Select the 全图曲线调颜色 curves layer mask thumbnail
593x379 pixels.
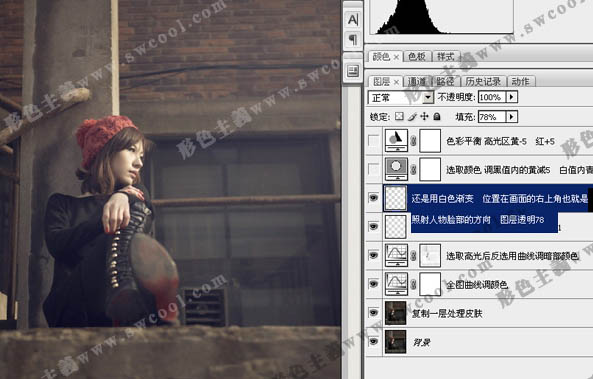pos(430,284)
